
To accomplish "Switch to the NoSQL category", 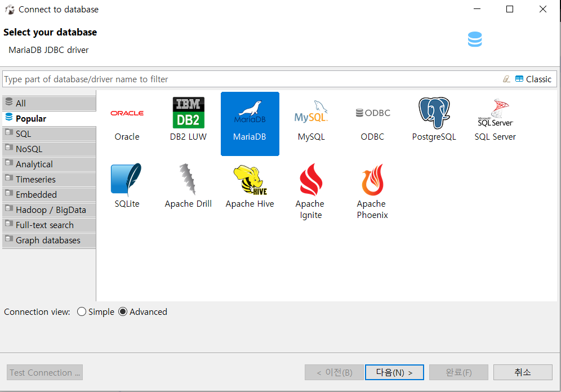I will coord(50,149).
